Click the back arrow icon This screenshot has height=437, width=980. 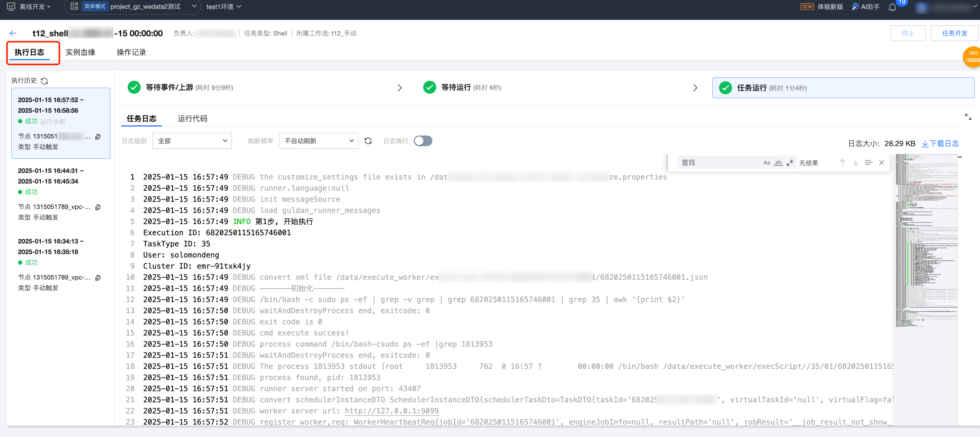pos(13,33)
